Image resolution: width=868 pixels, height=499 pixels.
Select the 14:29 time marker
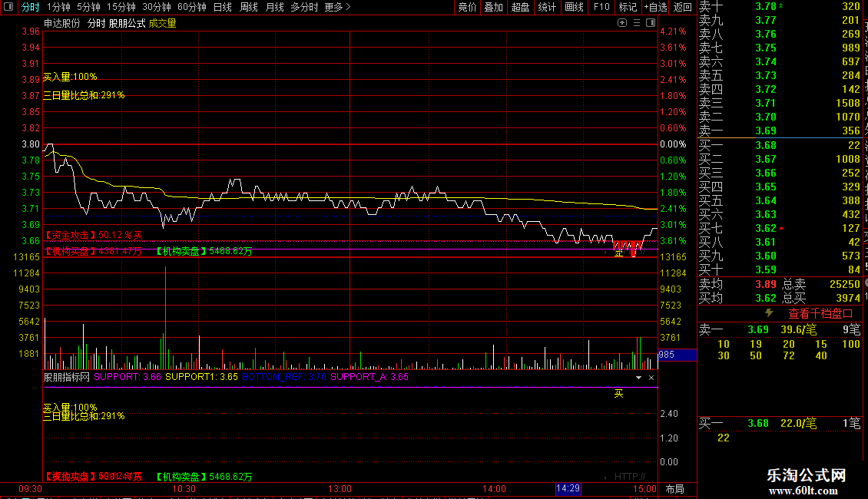pyautogui.click(x=568, y=488)
